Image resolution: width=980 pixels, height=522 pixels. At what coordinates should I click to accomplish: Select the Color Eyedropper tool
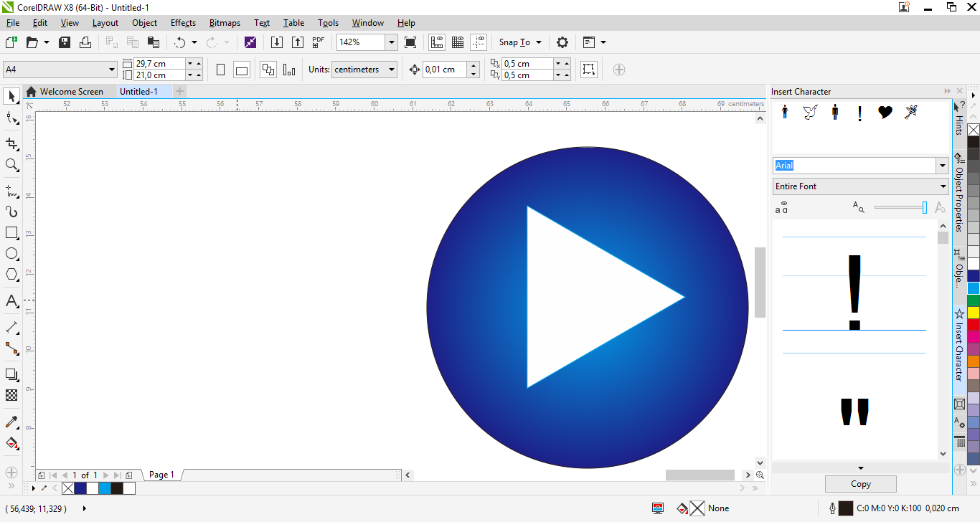click(x=11, y=422)
